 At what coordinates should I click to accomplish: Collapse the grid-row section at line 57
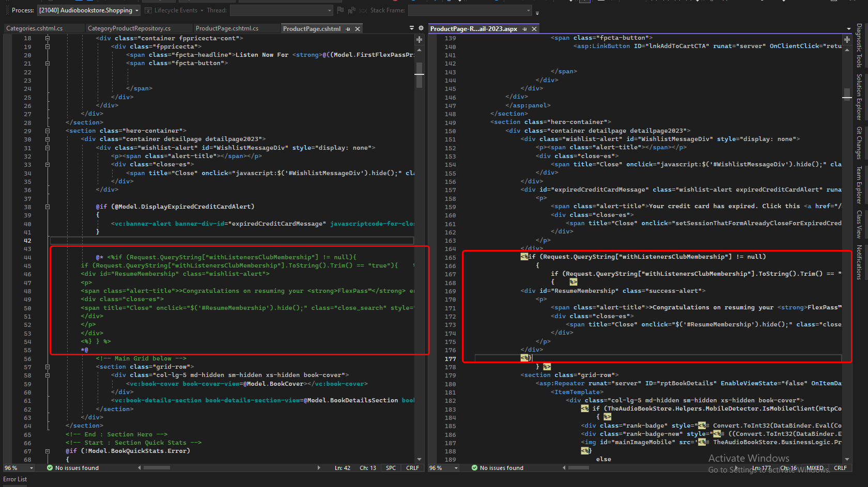pyautogui.click(x=47, y=367)
